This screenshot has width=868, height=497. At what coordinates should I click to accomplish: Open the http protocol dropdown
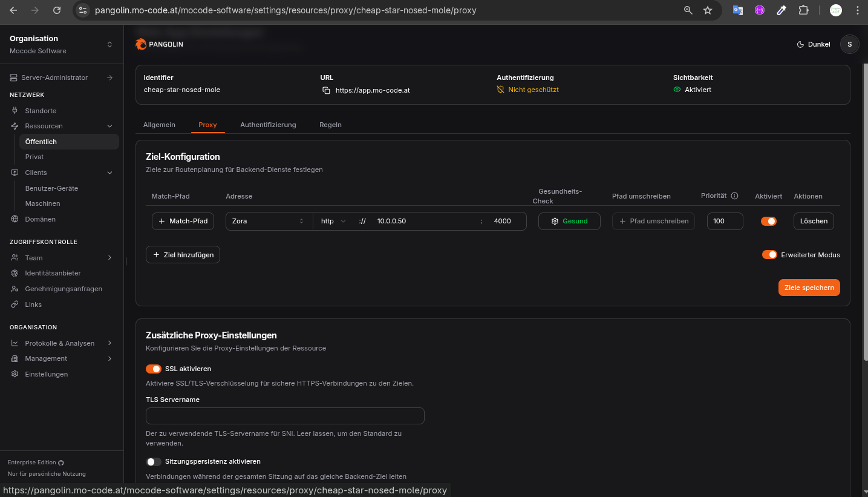coord(333,222)
